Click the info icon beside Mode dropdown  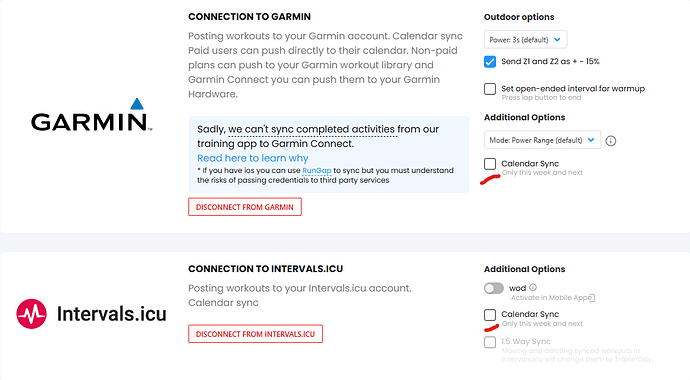tap(611, 141)
